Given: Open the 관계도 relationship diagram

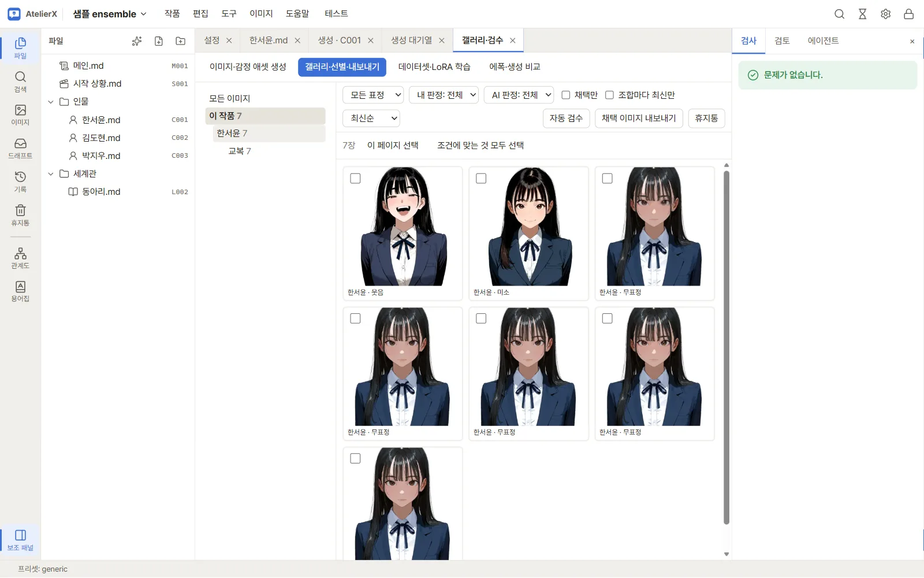Looking at the screenshot, I should pos(20,258).
